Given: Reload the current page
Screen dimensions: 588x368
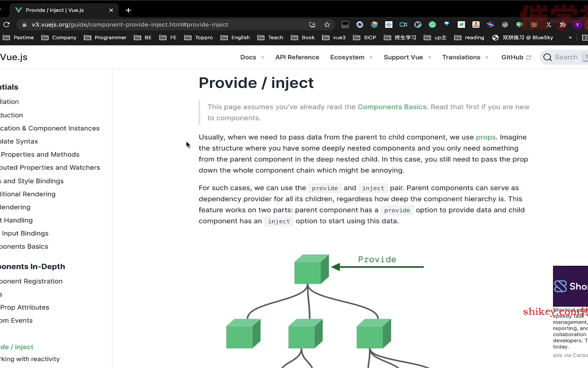Looking at the screenshot, I should 6,25.
